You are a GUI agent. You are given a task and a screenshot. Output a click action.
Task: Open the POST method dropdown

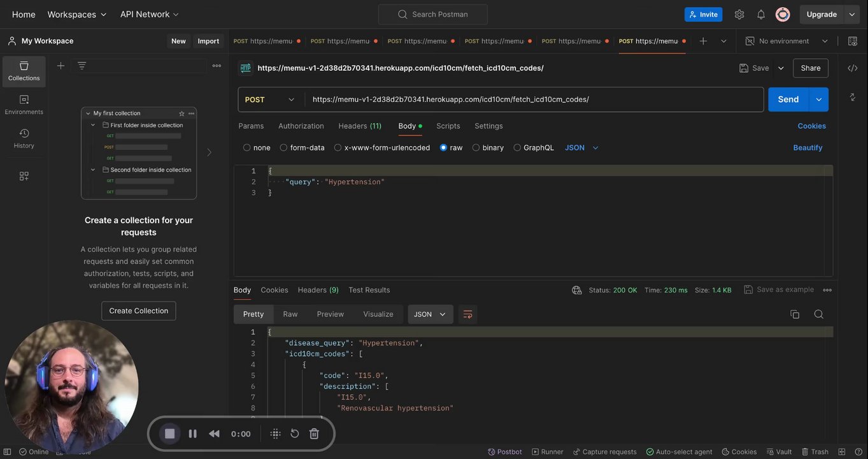pos(271,99)
